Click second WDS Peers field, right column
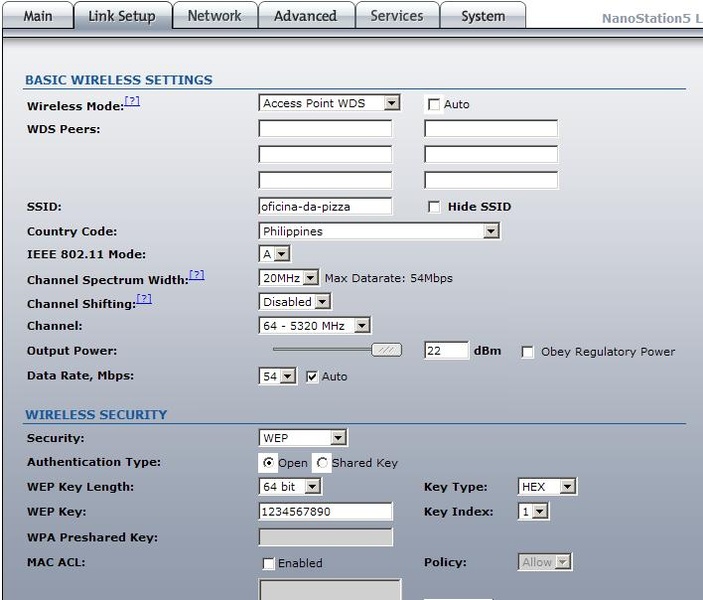The image size is (703, 600). (491, 154)
